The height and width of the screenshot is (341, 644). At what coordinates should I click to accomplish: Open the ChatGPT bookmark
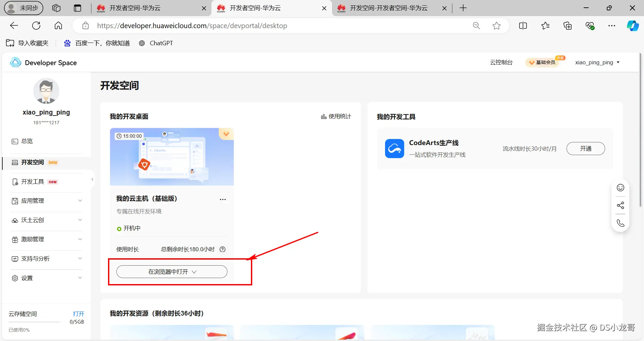point(156,43)
